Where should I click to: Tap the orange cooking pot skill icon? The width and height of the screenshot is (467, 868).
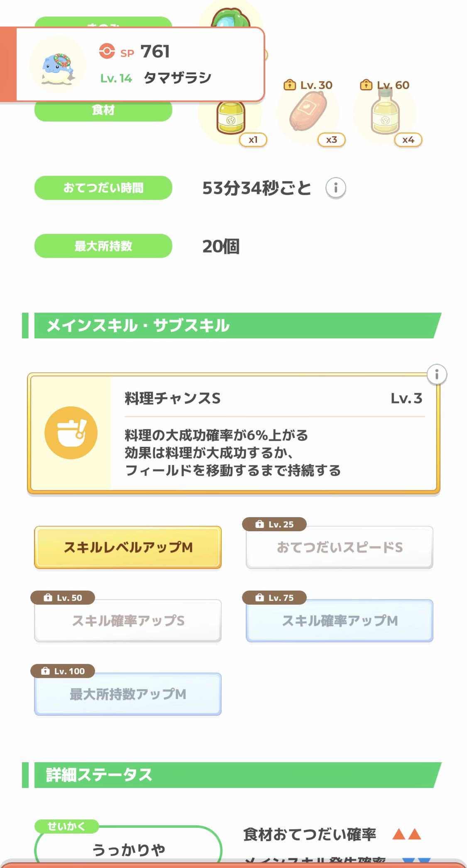[x=71, y=433]
